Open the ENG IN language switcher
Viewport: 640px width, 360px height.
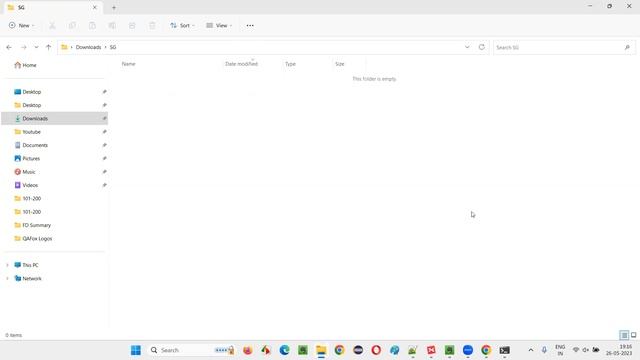pyautogui.click(x=560, y=350)
